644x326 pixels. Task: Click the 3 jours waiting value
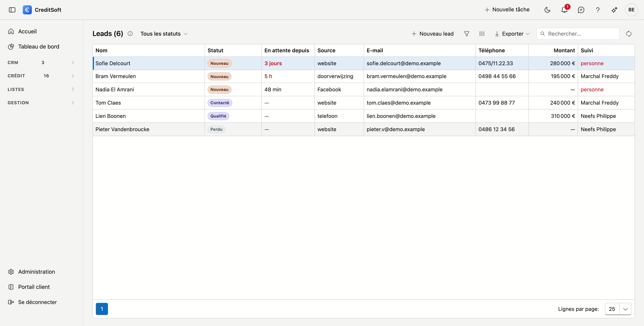[x=273, y=63]
